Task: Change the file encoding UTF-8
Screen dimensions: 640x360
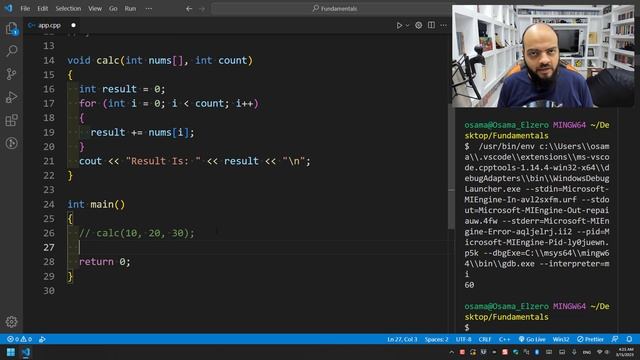Action: 464,339
